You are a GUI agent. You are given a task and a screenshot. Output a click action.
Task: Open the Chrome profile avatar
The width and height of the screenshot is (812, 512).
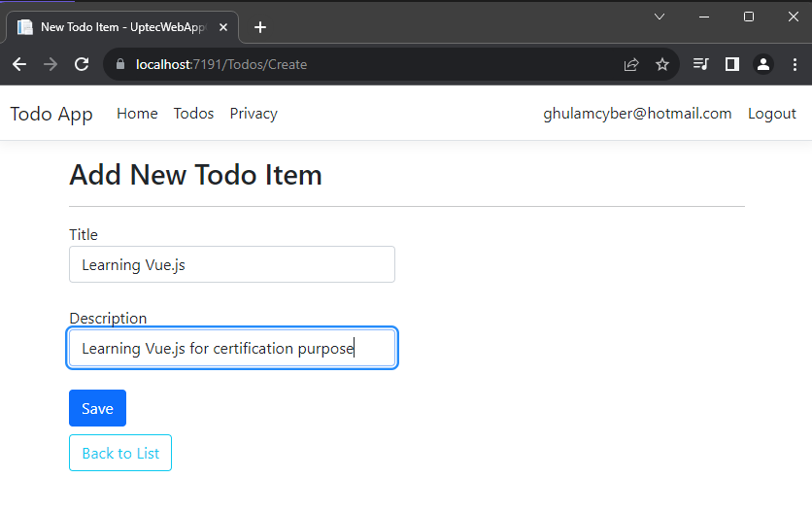pos(763,65)
